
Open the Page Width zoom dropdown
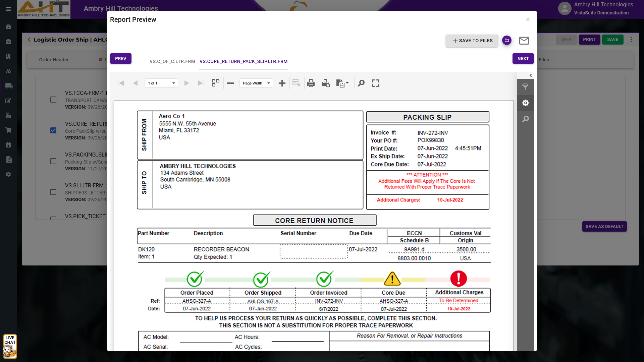pos(256,83)
